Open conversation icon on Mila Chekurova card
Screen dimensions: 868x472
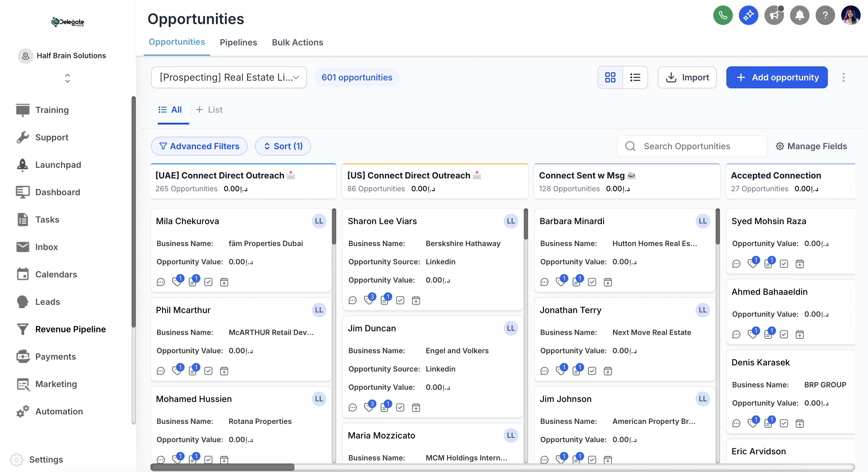point(161,282)
